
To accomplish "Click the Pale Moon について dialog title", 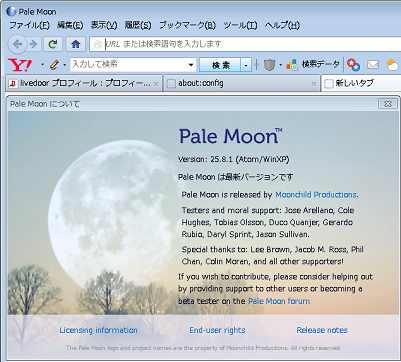I will 45,104.
